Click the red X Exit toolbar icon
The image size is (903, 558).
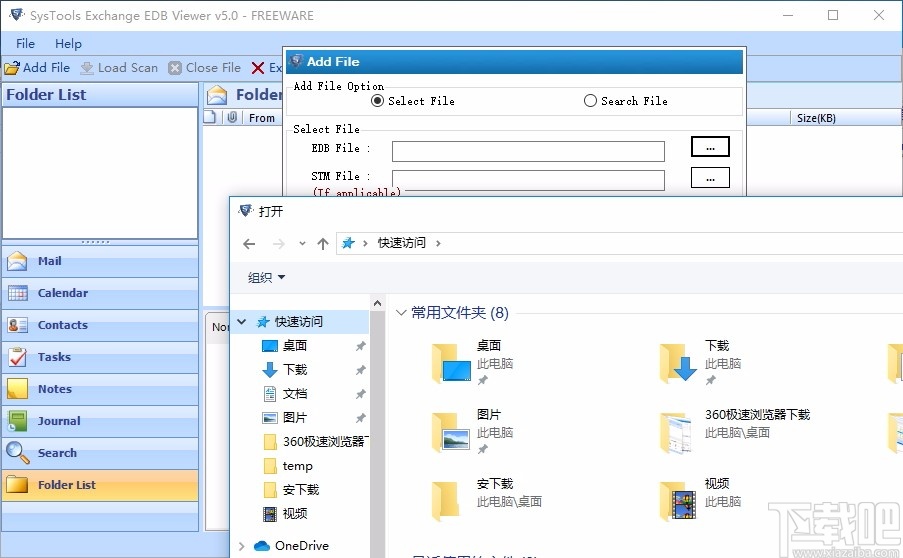click(258, 68)
